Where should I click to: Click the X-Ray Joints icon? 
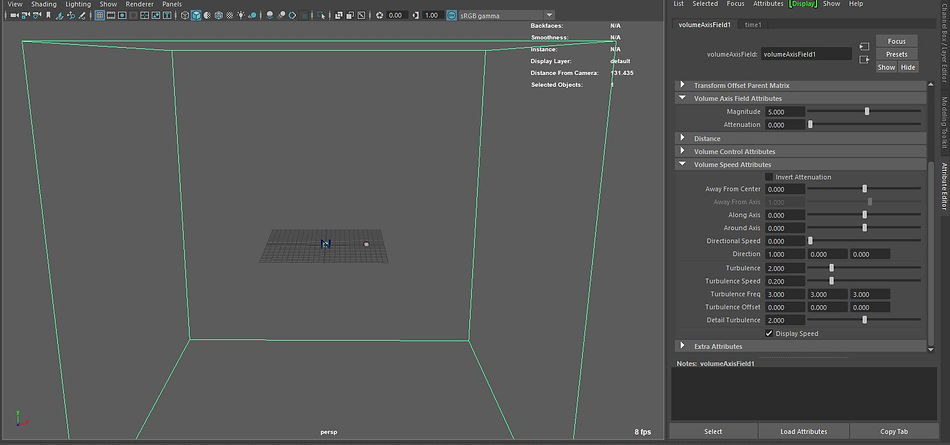click(x=361, y=15)
